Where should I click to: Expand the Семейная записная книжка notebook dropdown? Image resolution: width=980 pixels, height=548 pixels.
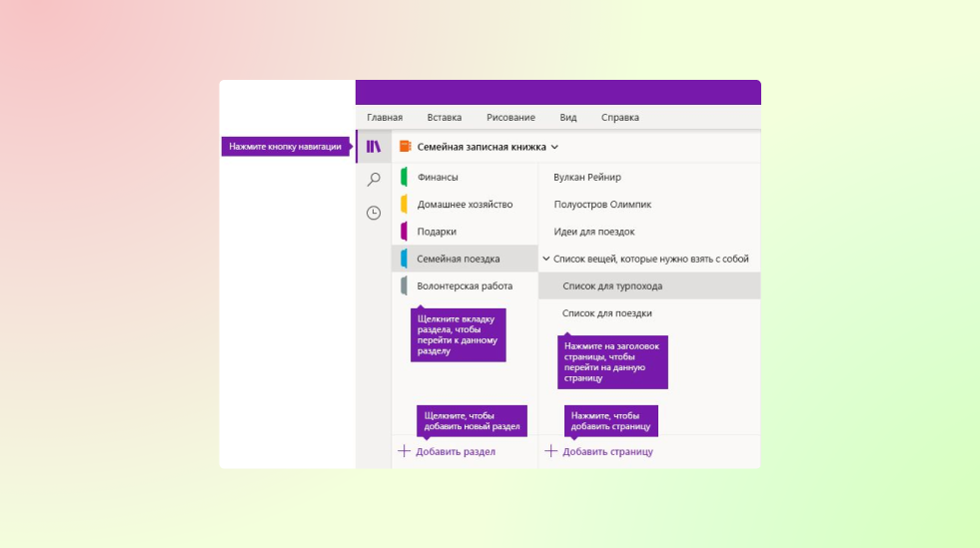[x=554, y=147]
